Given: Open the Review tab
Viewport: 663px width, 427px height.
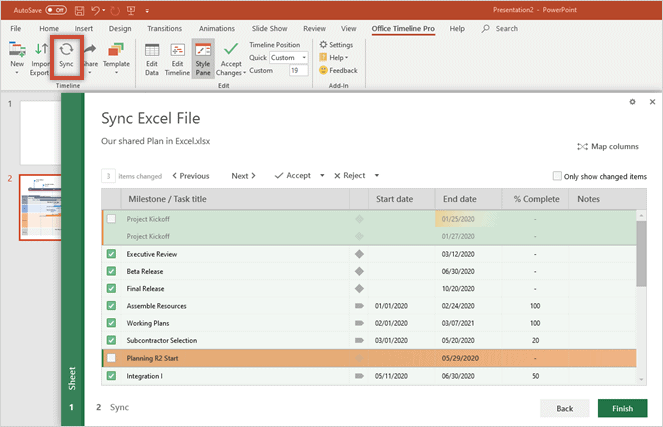Looking at the screenshot, I should 314,28.
